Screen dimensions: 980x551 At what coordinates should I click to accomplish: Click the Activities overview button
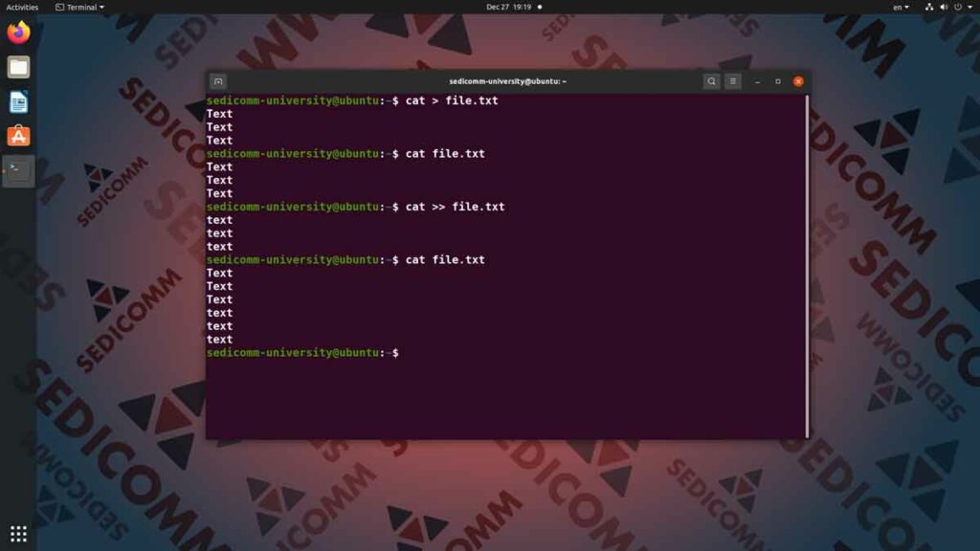point(22,7)
